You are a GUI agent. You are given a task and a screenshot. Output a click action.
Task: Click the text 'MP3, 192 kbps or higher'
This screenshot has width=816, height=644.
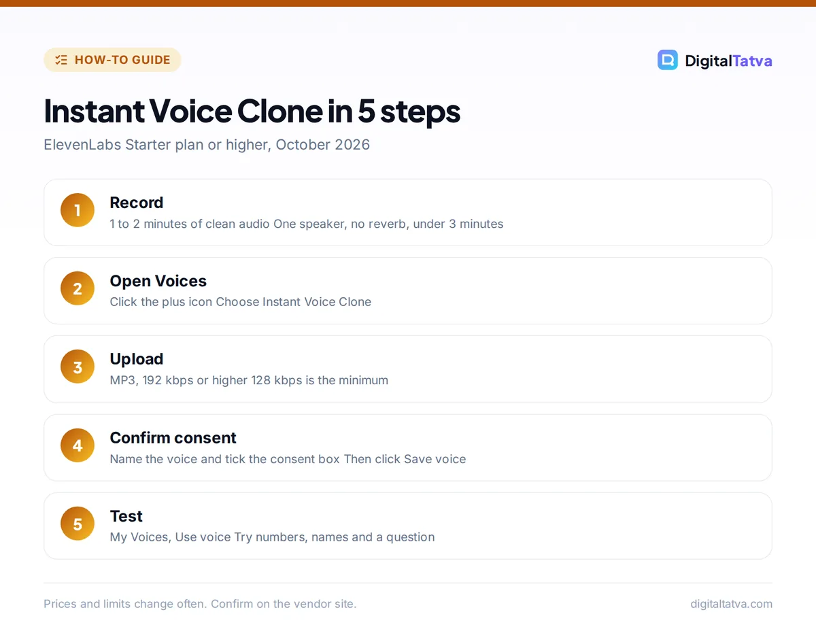179,380
